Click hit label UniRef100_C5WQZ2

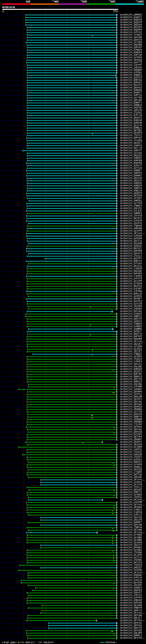[131, 354]
